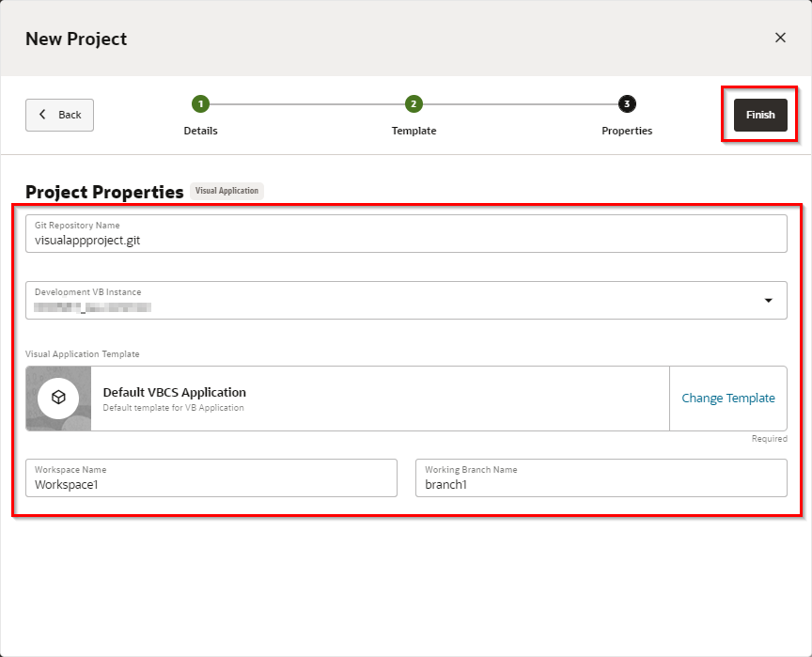812x657 pixels.
Task: Click the step 1 circle indicator
Action: click(x=200, y=104)
